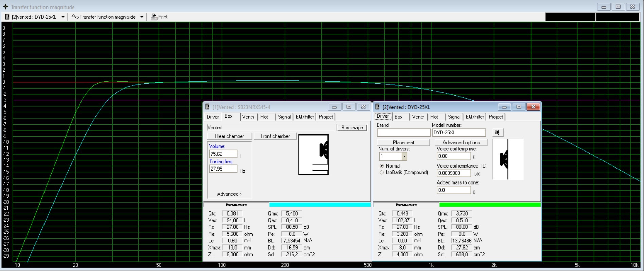Click the Front chamber button

275,136
